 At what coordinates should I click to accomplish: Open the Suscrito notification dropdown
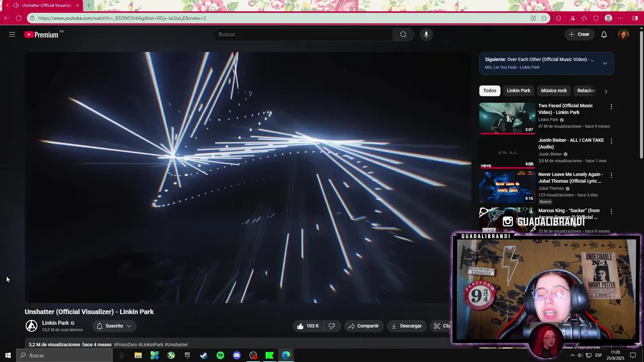114,326
